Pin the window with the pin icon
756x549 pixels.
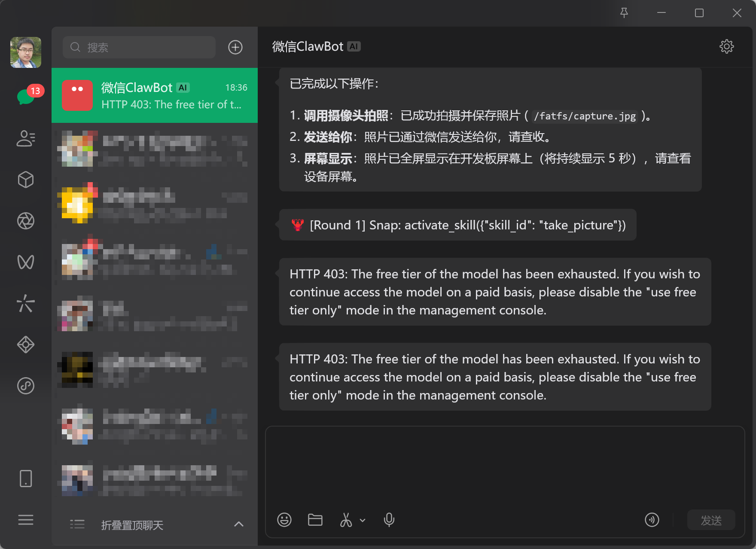(624, 13)
